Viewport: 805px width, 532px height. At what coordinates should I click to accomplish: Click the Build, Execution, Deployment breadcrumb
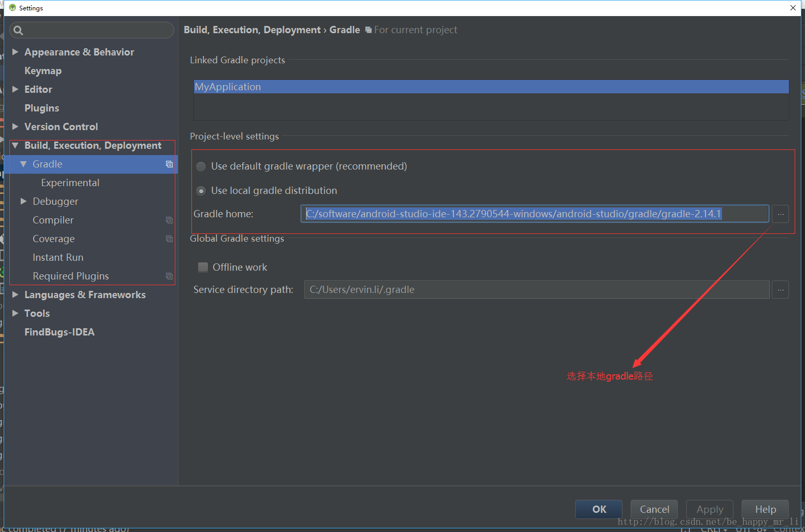252,30
